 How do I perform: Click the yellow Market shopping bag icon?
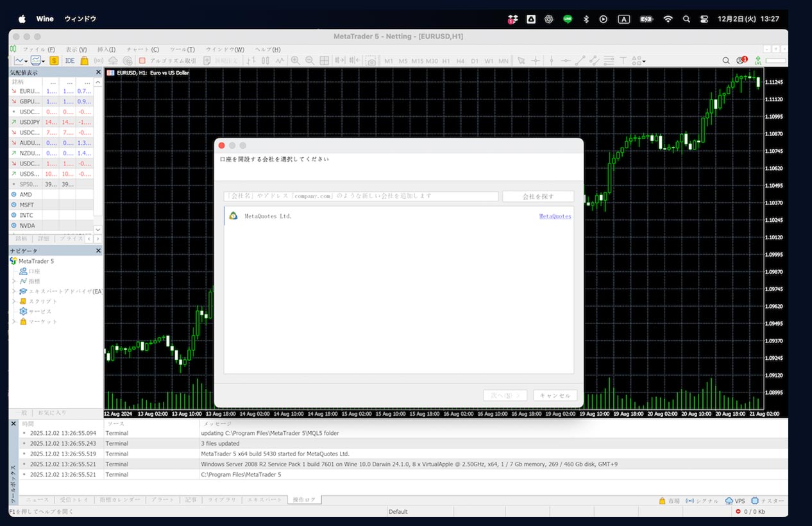(84, 61)
